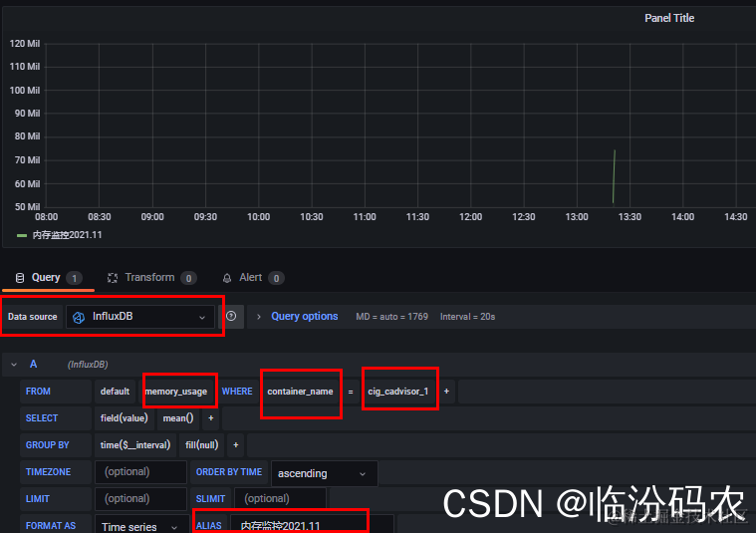Viewport: 756px width, 533px height.
Task: Select the default retention policy segment
Action: (115, 392)
